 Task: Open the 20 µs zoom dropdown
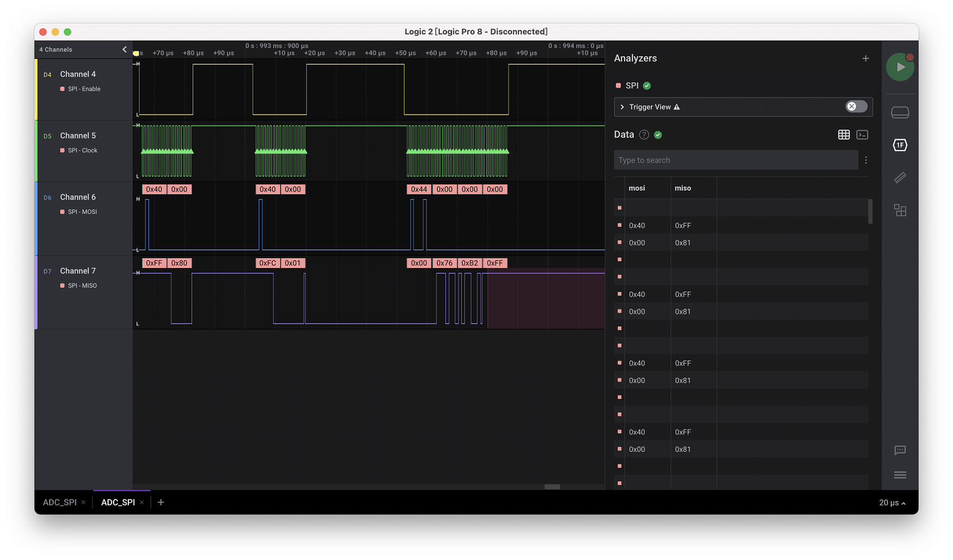[892, 503]
